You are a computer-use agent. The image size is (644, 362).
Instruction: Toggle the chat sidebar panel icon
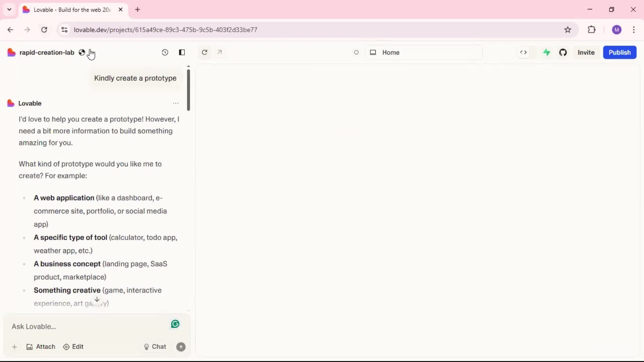(182, 52)
